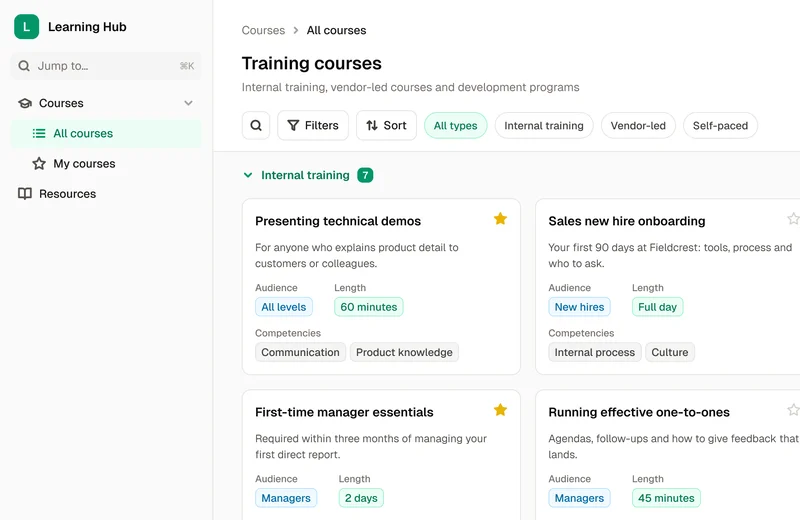Open Sales new hire onboarding title
The height and width of the screenshot is (520, 800).
coord(627,221)
